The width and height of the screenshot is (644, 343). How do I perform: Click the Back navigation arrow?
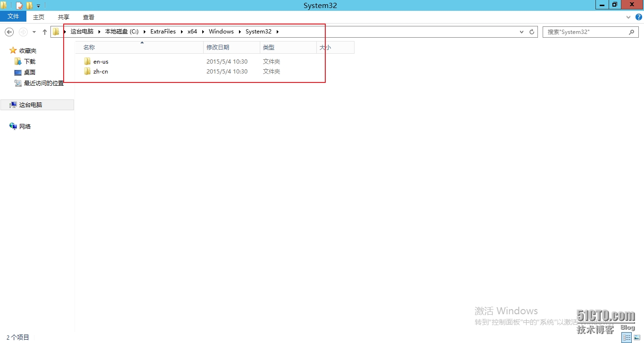click(9, 32)
